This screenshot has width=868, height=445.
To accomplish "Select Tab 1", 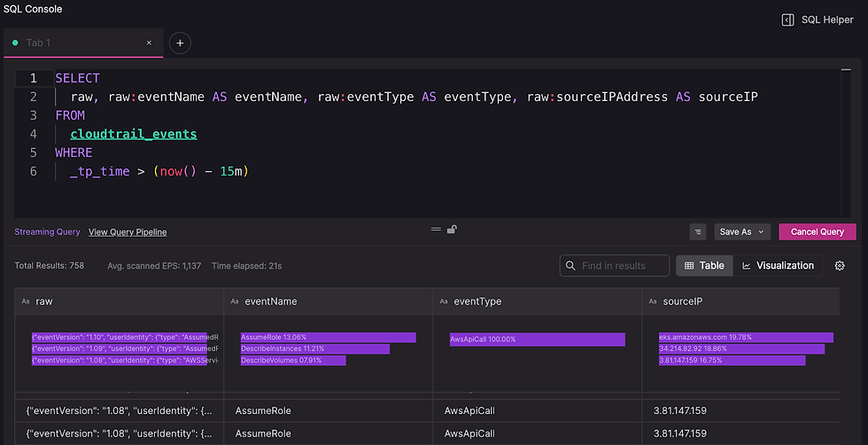I will pyautogui.click(x=83, y=43).
